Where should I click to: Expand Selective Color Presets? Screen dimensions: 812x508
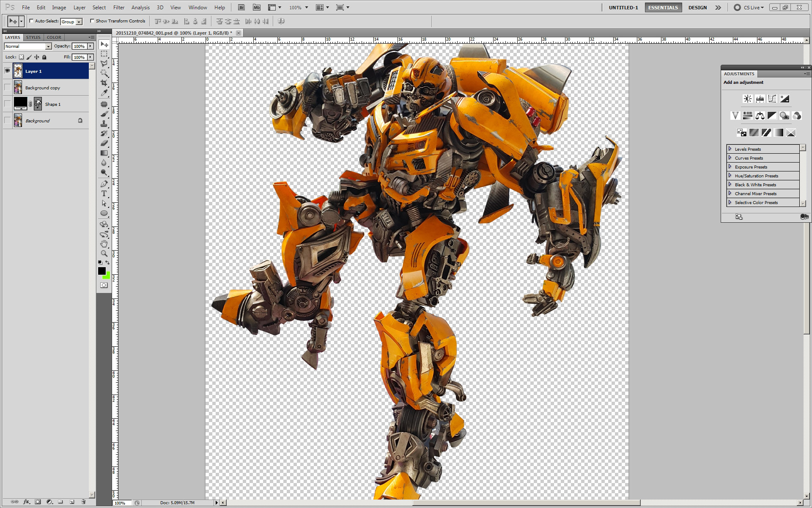(x=730, y=202)
